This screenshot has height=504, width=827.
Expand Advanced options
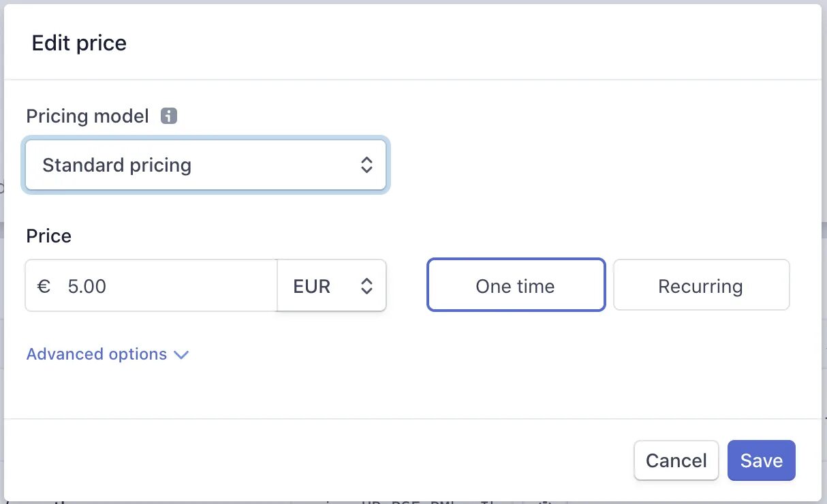[107, 354]
